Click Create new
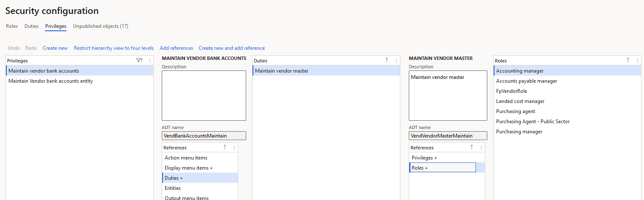Image resolution: width=644 pixels, height=200 pixels. [x=55, y=48]
